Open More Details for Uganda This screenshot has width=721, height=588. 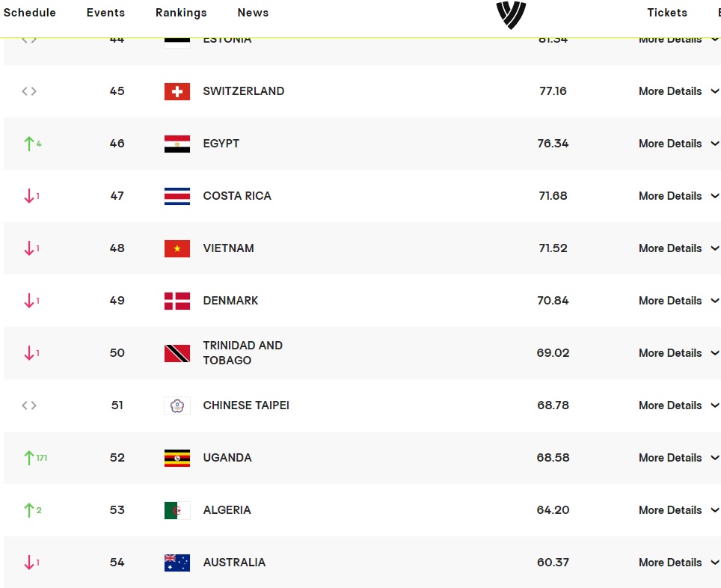click(678, 458)
